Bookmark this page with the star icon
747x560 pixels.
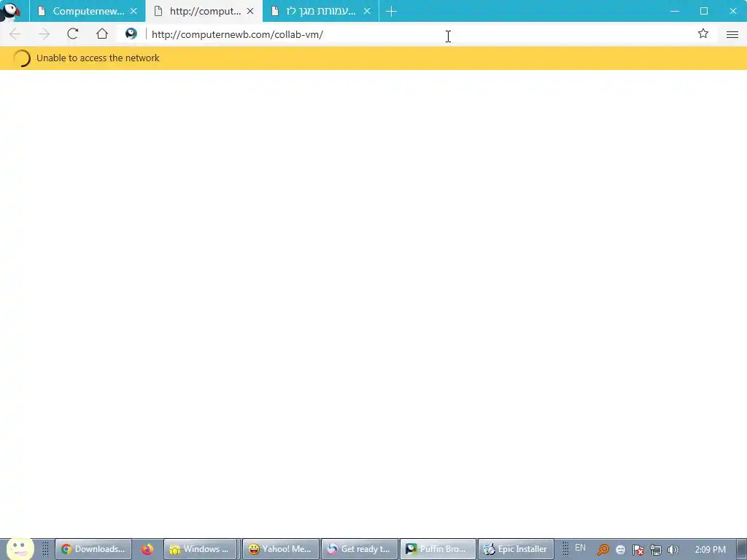point(703,34)
